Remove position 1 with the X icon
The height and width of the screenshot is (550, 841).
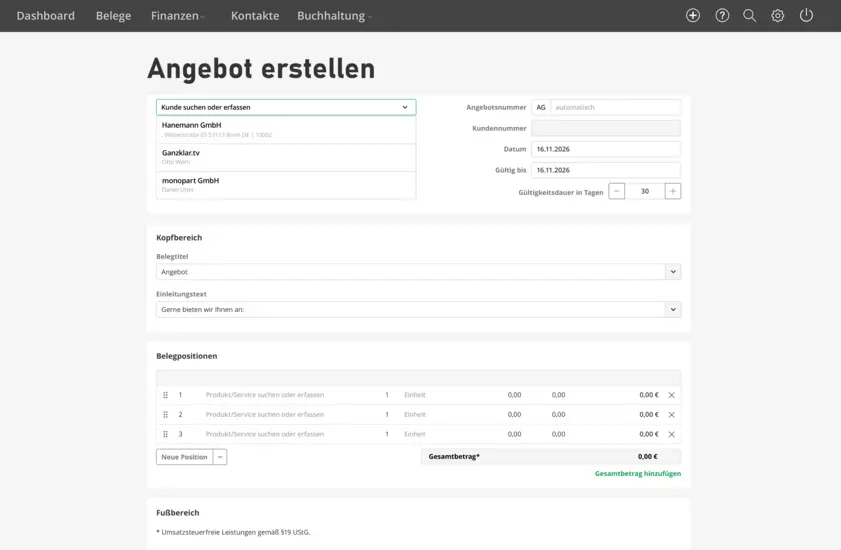tap(671, 395)
